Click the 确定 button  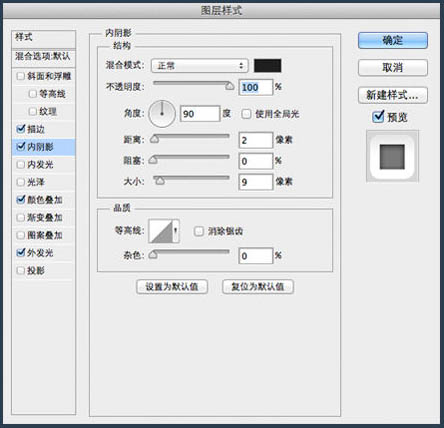pos(393,41)
